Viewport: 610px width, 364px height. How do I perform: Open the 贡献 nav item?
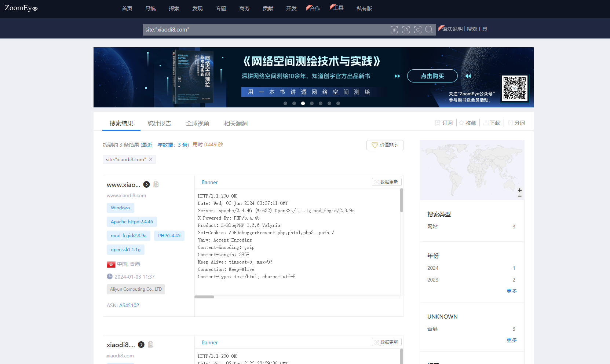[x=268, y=8]
